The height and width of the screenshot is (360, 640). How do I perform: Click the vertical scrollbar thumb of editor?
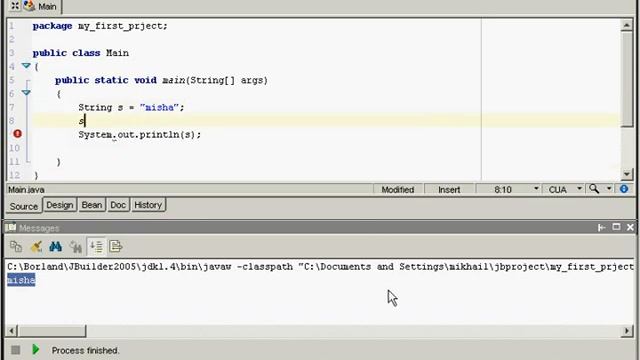pyautogui.click(x=627, y=80)
